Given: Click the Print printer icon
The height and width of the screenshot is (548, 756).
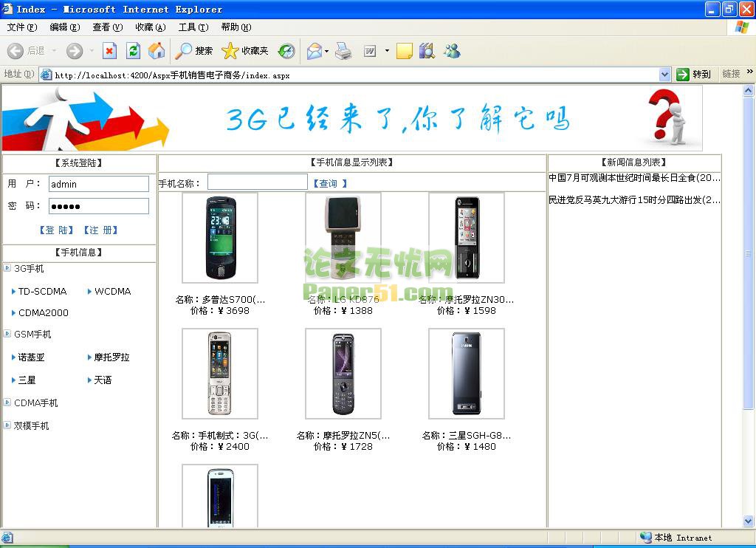Looking at the screenshot, I should 343,51.
